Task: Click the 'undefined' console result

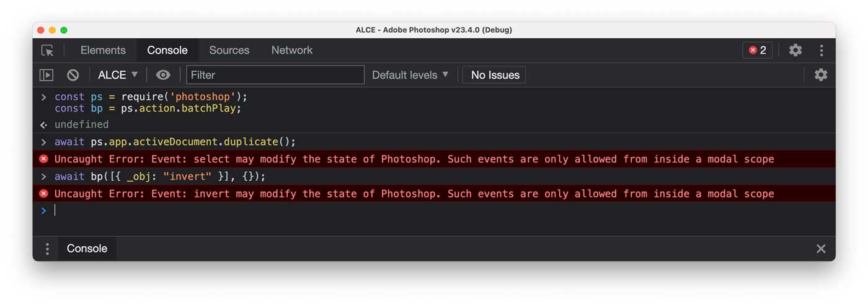Action: (81, 124)
